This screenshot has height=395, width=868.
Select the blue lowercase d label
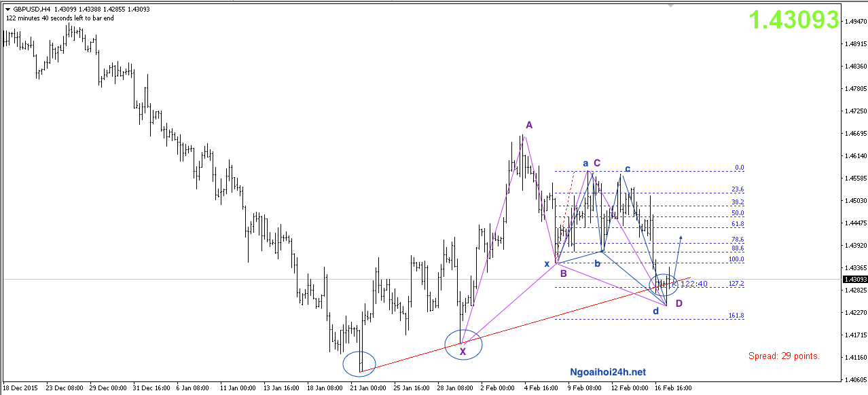[655, 312]
